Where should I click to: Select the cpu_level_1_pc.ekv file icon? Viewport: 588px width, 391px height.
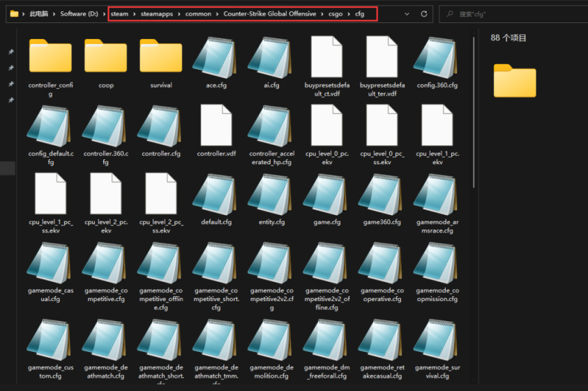pyautogui.click(x=437, y=125)
